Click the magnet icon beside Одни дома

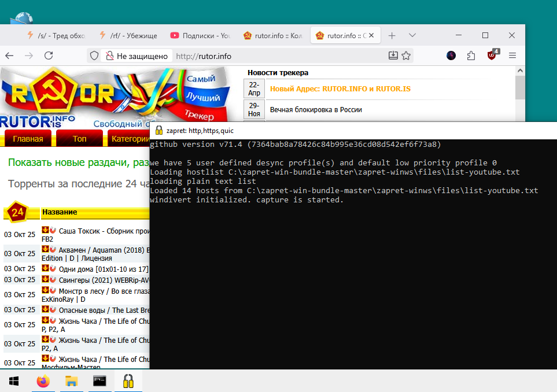(x=53, y=268)
